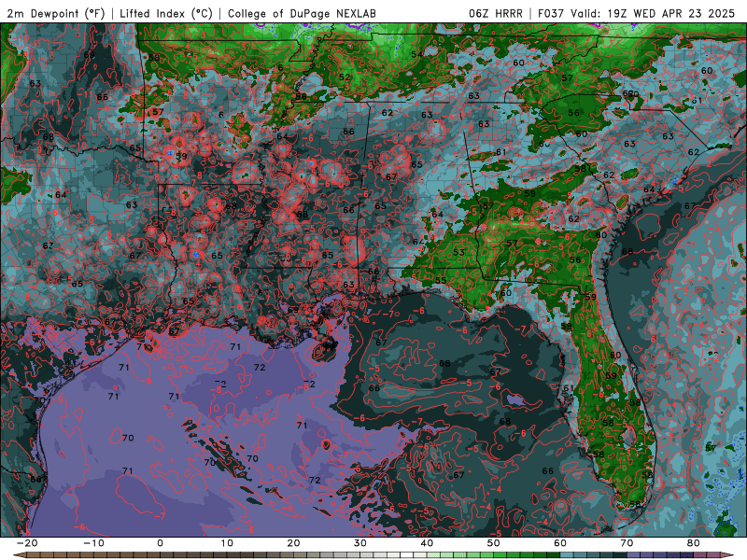Click the "10" label on the color scale
747x560 pixels.
(227, 543)
